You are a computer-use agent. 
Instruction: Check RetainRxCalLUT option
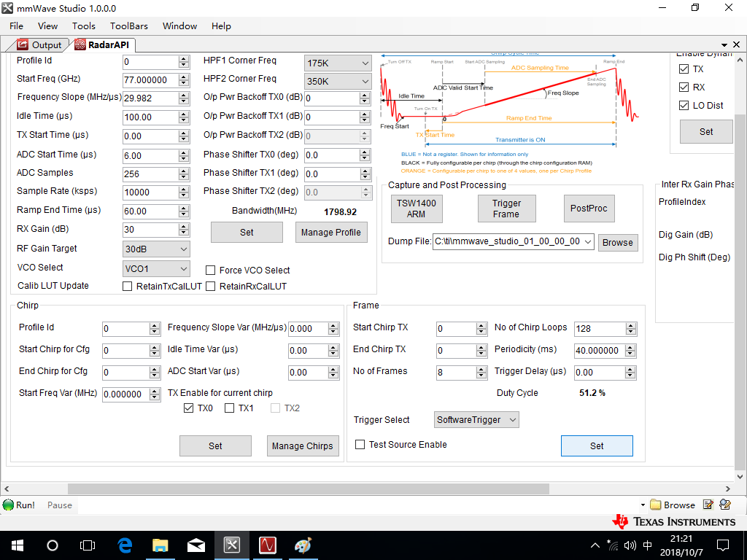(211, 286)
